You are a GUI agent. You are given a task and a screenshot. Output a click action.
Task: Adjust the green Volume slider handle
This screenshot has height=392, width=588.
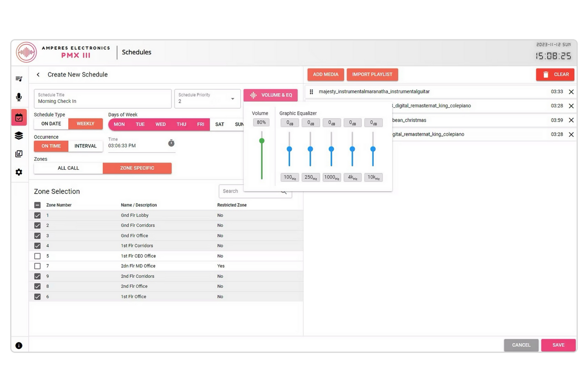262,141
